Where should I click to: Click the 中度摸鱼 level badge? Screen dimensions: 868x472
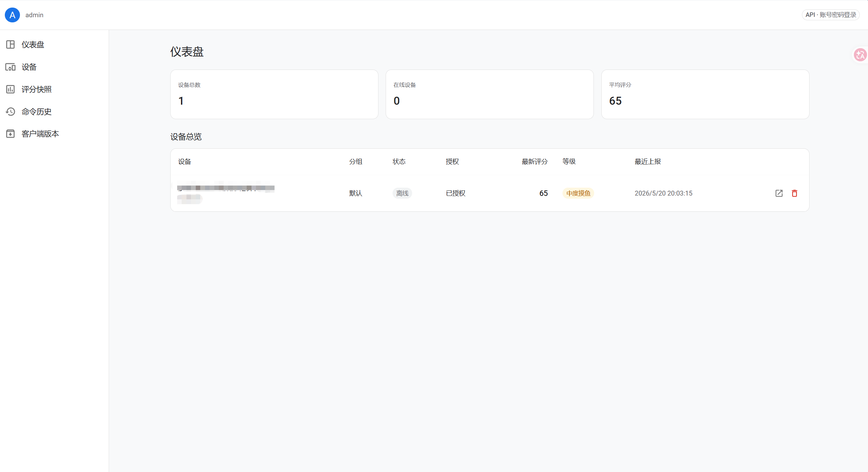coord(578,193)
